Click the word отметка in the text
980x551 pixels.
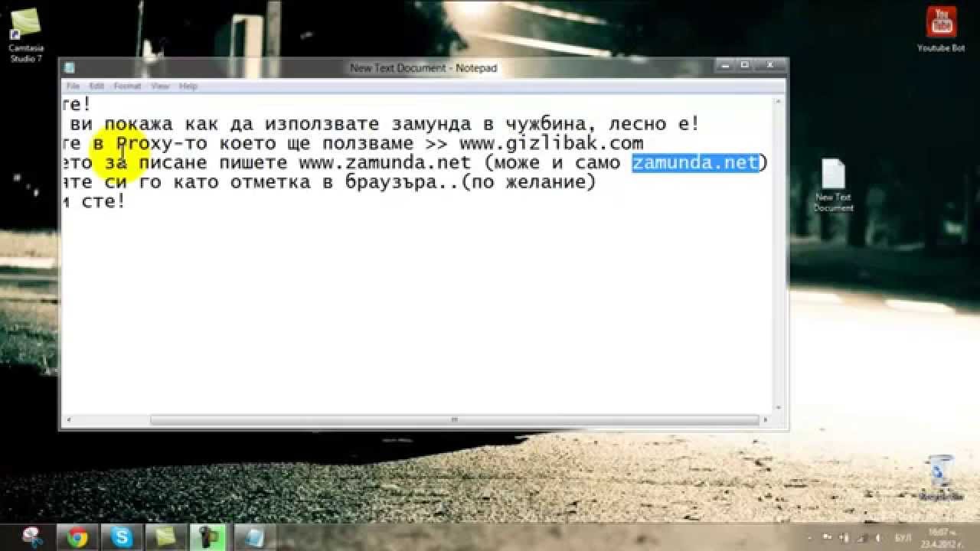[x=270, y=182]
